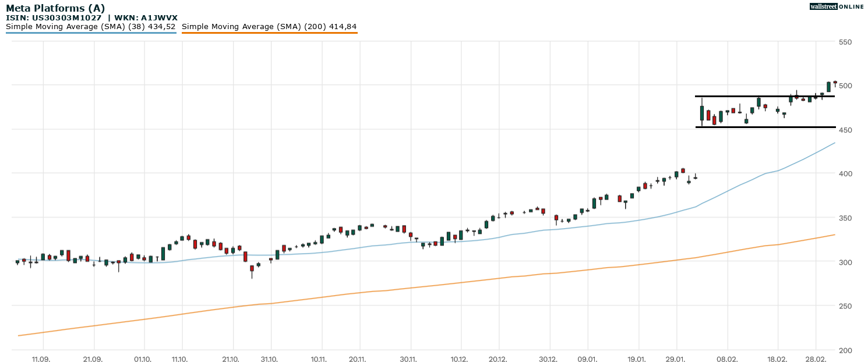Viewport: 868px width, 362px height.
Task: Click the 31.10. date label on x-axis
Action: point(269,359)
